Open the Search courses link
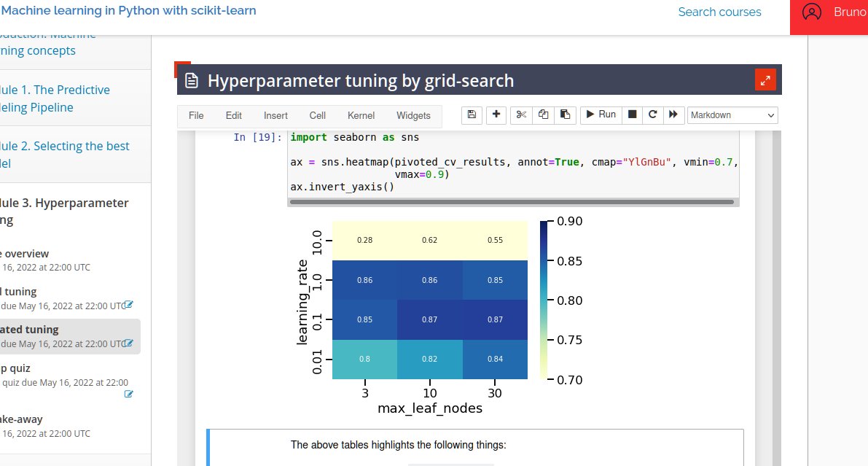 (x=719, y=12)
